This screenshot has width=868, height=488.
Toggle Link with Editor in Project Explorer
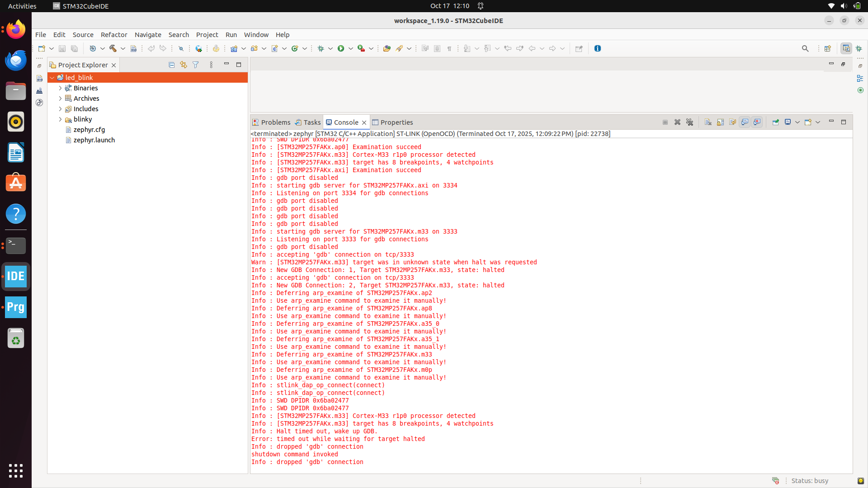(183, 65)
